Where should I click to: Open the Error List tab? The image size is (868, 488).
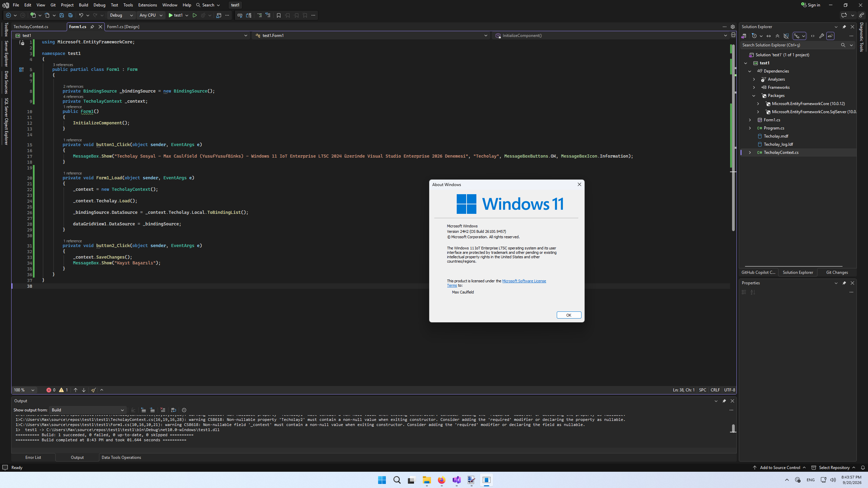(x=33, y=457)
